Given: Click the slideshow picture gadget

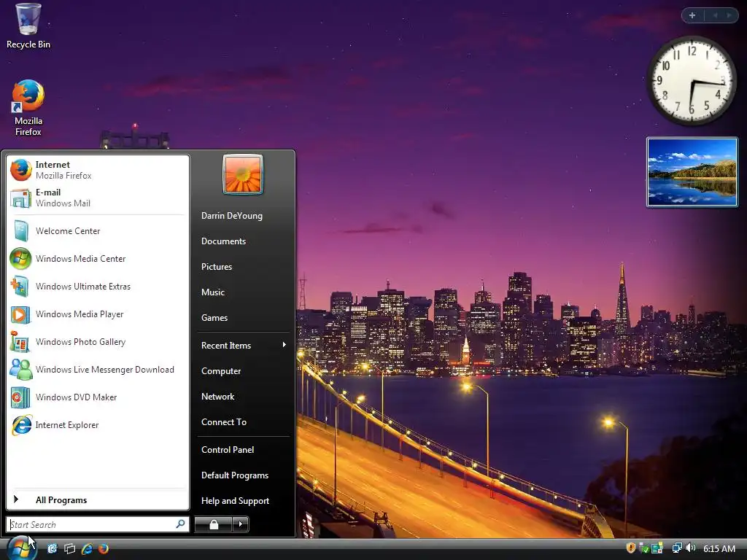Looking at the screenshot, I should 692,172.
